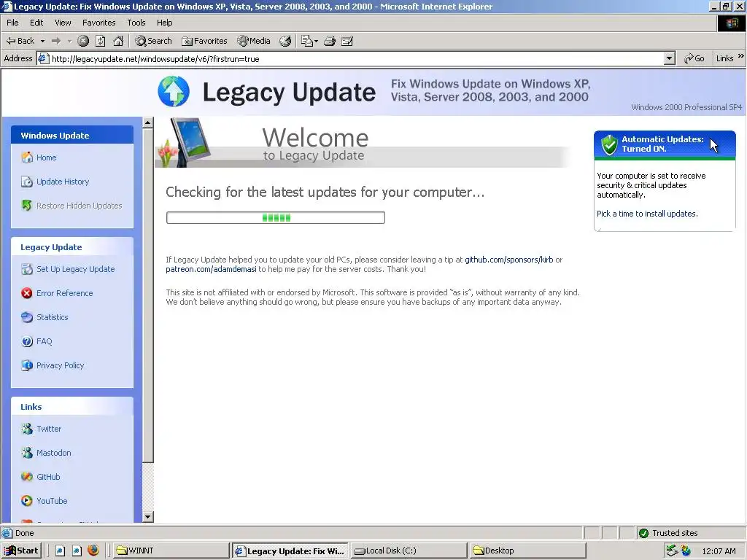Stop page loading with Stop icon
The image size is (747, 560).
point(83,41)
